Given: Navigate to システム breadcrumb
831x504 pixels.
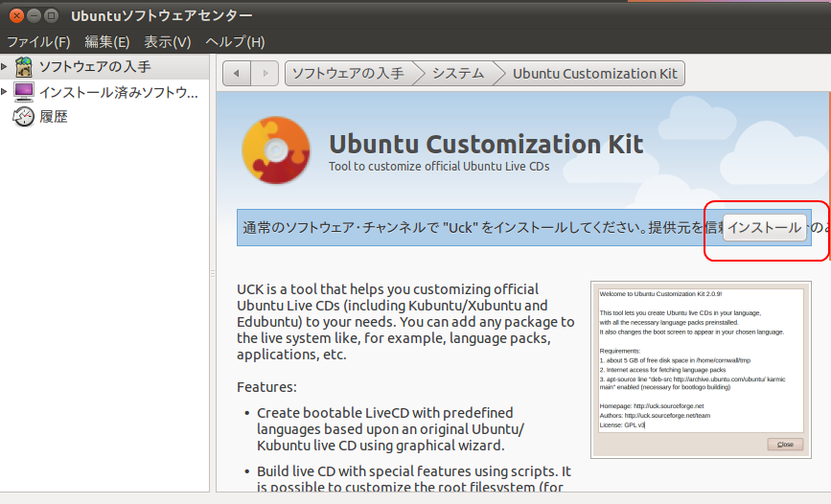Looking at the screenshot, I should point(458,73).
